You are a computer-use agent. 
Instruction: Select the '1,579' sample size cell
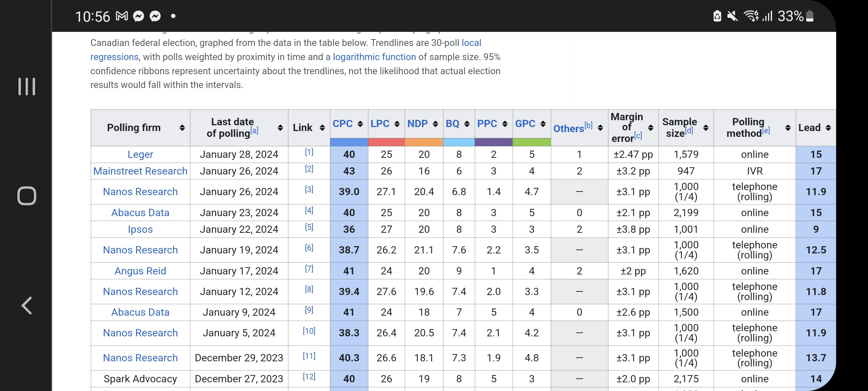[686, 155]
